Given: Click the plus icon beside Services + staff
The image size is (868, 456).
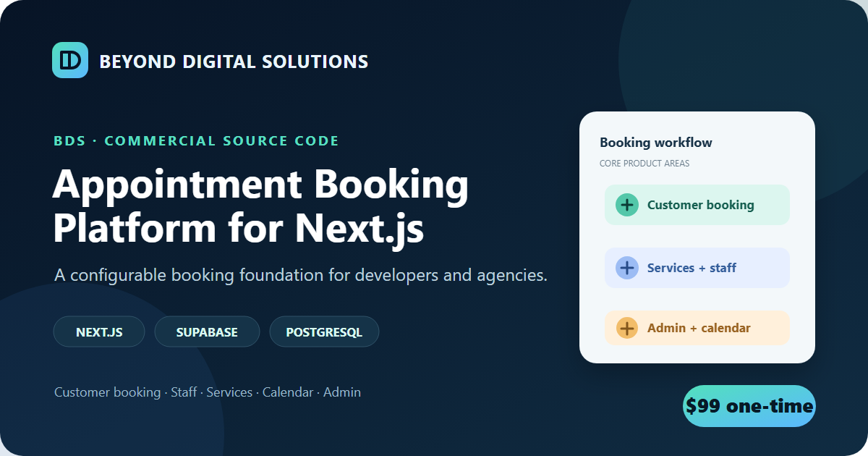Looking at the screenshot, I should point(627,268).
